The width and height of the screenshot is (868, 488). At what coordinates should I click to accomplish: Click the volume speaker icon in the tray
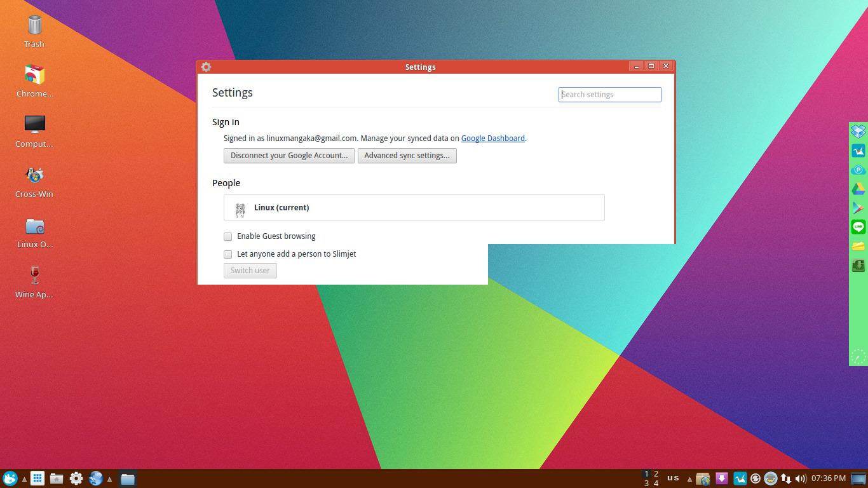799,478
